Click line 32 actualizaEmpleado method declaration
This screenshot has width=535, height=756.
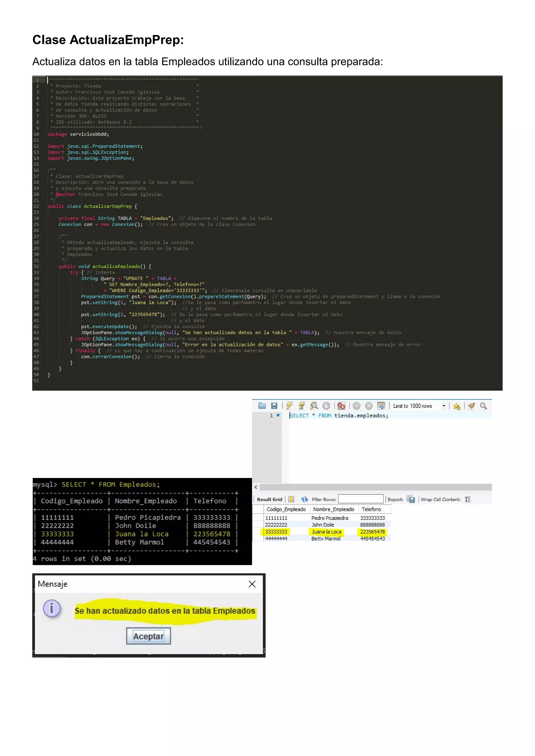(105, 266)
